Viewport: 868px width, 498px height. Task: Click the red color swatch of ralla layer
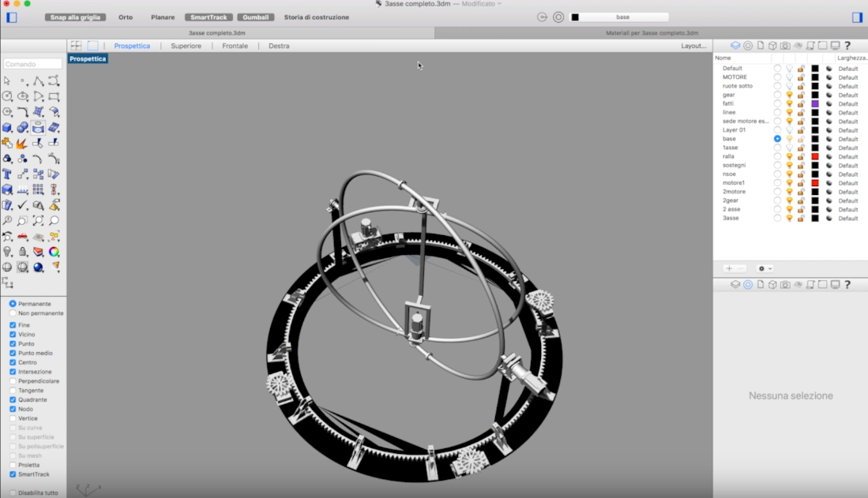pyautogui.click(x=815, y=156)
